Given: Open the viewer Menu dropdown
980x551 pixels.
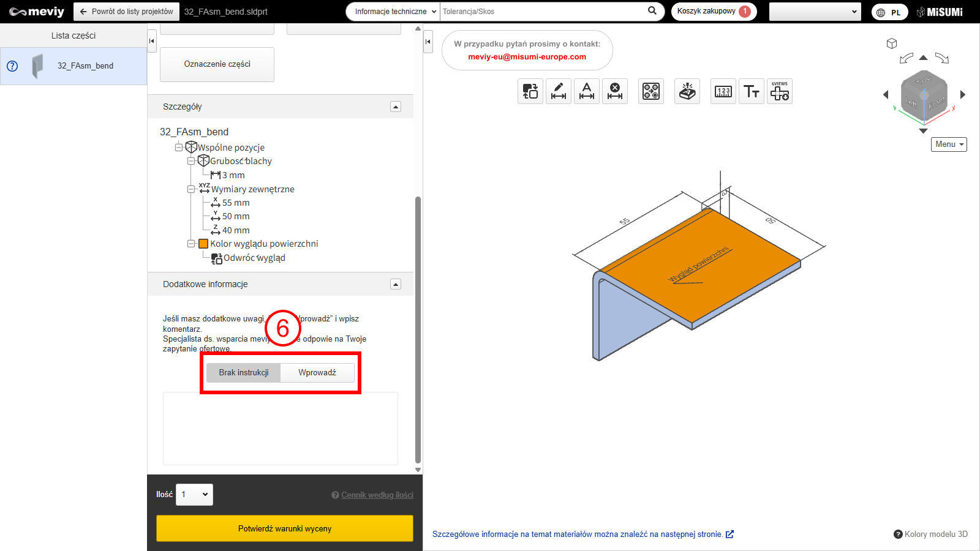Looking at the screenshot, I should click(x=949, y=144).
